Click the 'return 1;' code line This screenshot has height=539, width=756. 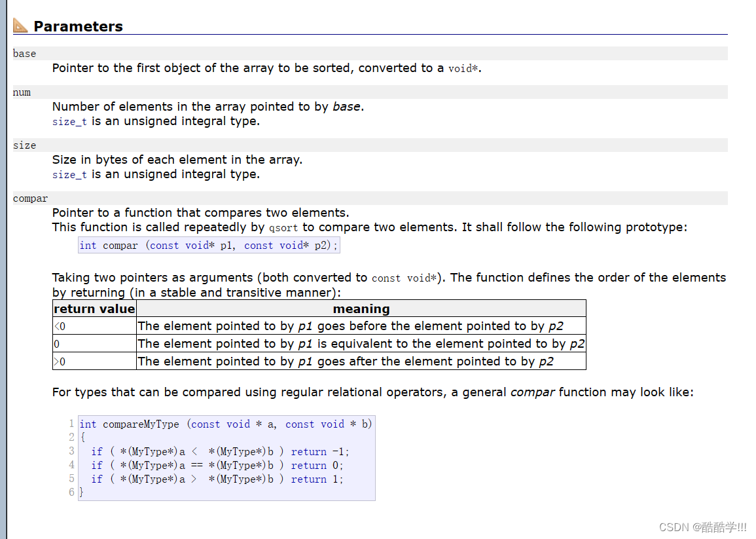pyautogui.click(x=217, y=479)
